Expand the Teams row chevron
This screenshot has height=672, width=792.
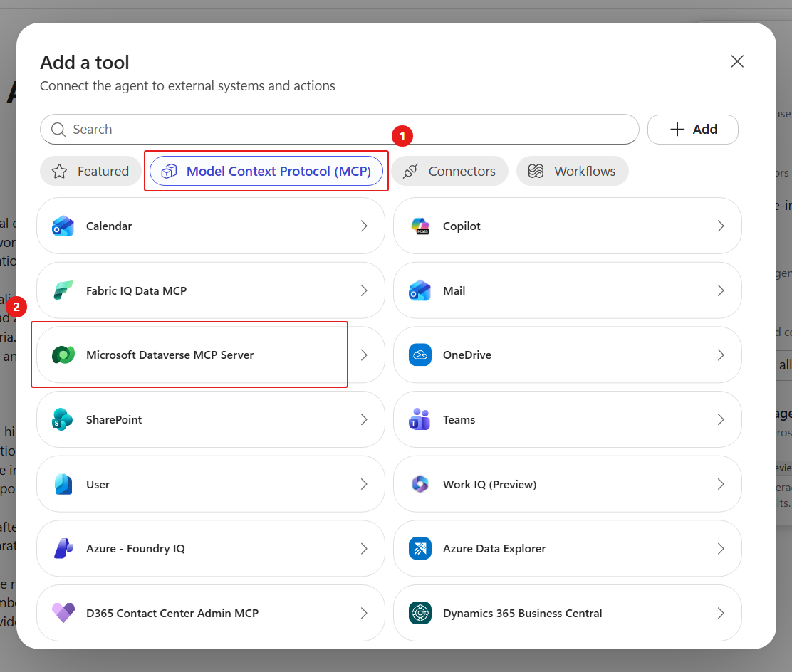coord(721,419)
